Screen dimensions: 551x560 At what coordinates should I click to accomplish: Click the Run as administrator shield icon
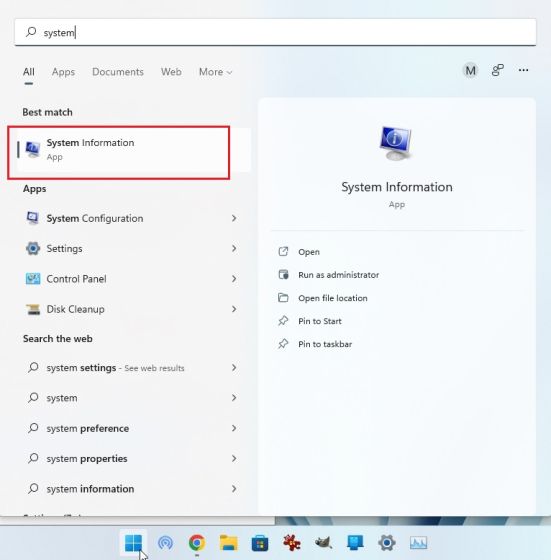click(283, 275)
